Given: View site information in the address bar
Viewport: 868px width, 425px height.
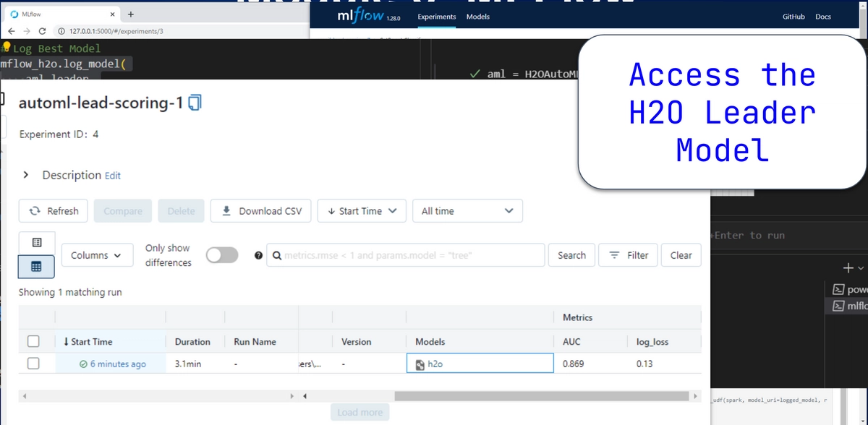Looking at the screenshot, I should 61,31.
